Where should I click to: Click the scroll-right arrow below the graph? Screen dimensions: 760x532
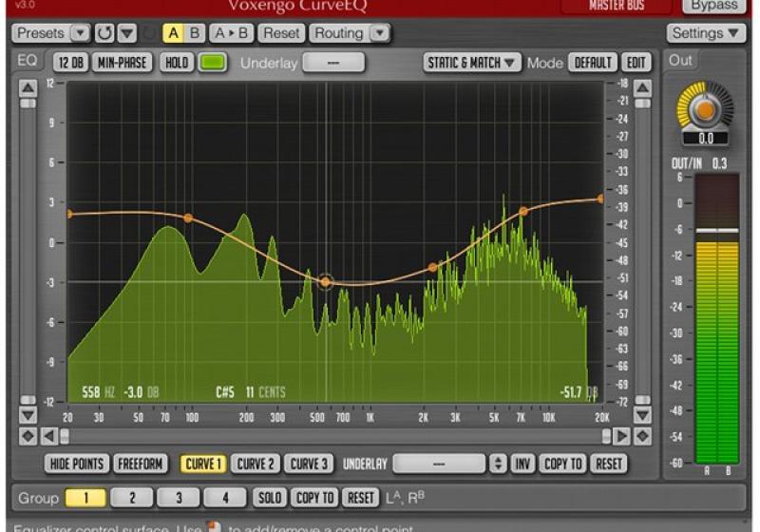coord(621,436)
